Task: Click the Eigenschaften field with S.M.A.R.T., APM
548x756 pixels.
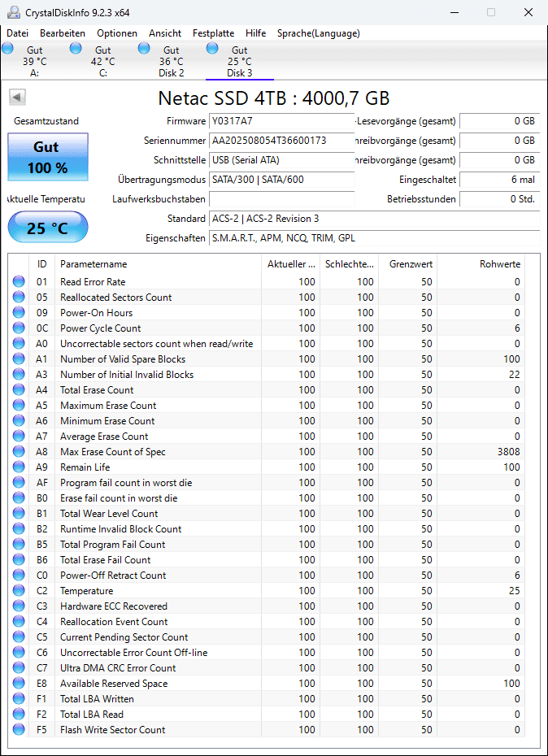Action: [x=374, y=238]
